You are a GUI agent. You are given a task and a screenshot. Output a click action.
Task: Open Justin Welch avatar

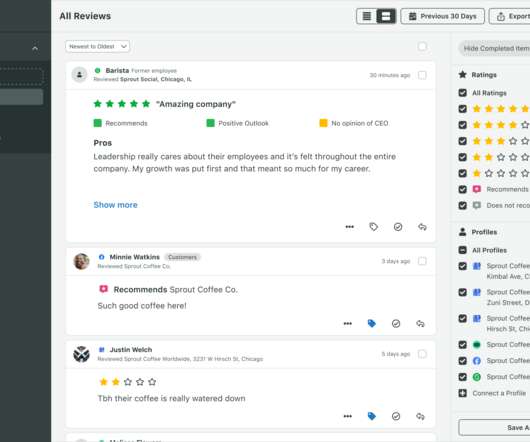(81, 354)
